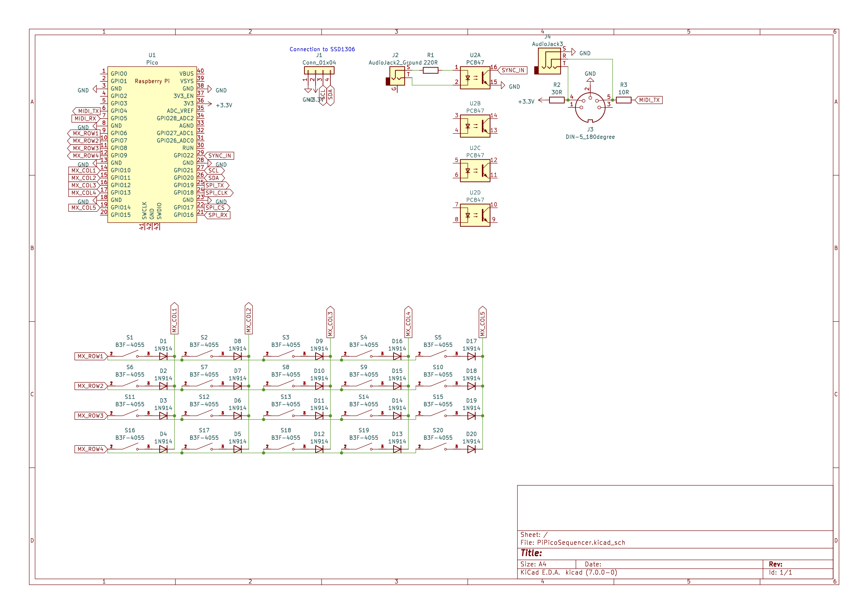Click switch S1 B3F-4055 symbol
Viewport: 868px width, 614px height.
click(130, 354)
